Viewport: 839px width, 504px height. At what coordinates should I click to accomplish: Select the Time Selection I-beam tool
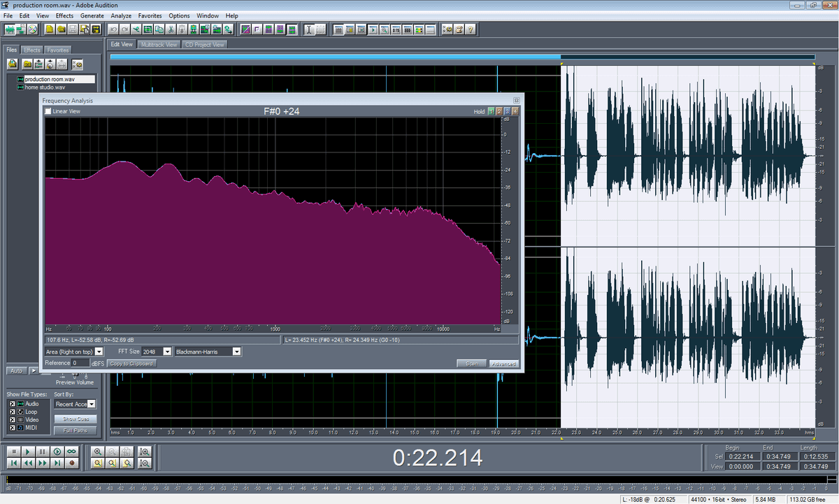click(309, 29)
